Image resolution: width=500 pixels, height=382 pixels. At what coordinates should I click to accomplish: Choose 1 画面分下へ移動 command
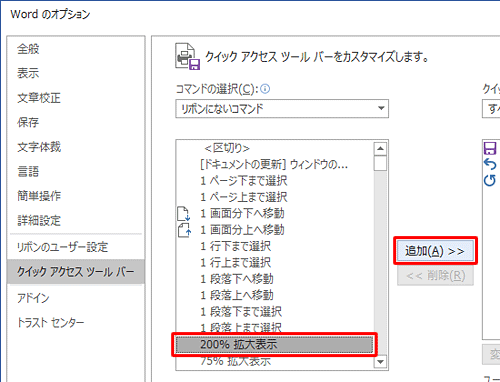point(274,213)
